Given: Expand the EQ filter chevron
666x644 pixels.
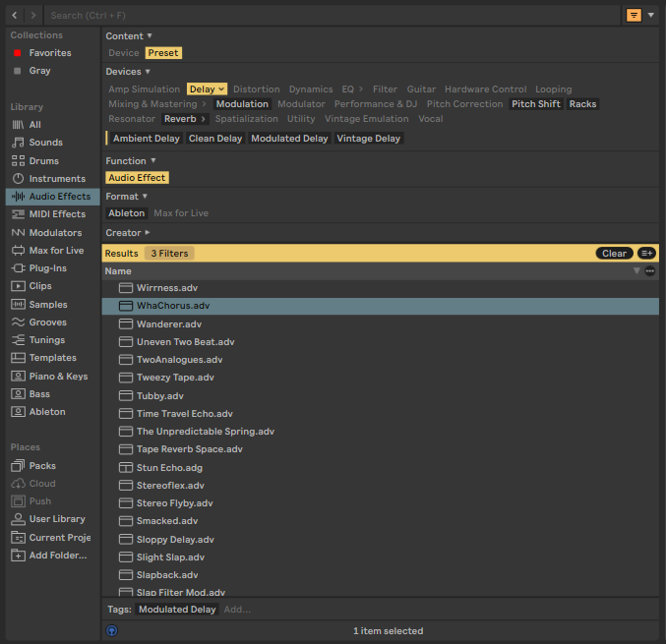Looking at the screenshot, I should 361,89.
